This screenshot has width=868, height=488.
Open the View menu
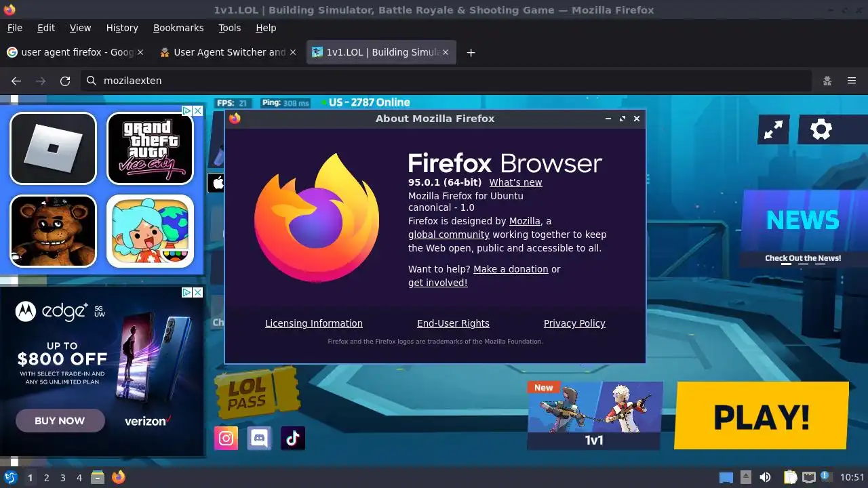pyautogui.click(x=80, y=28)
